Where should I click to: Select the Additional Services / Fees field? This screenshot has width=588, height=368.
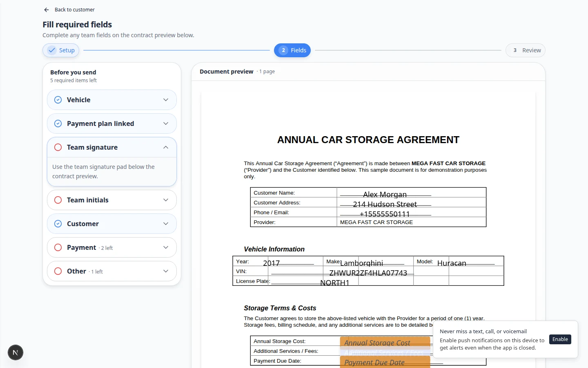pos(385,352)
